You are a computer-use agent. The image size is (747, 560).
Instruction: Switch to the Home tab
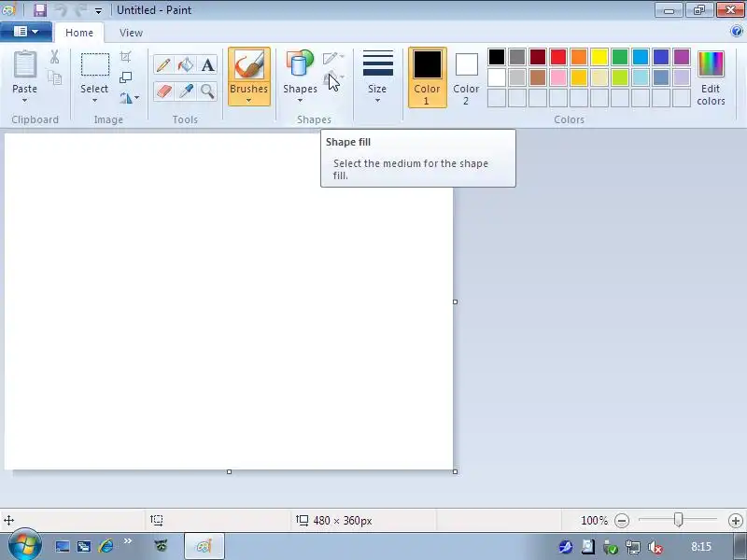point(79,33)
